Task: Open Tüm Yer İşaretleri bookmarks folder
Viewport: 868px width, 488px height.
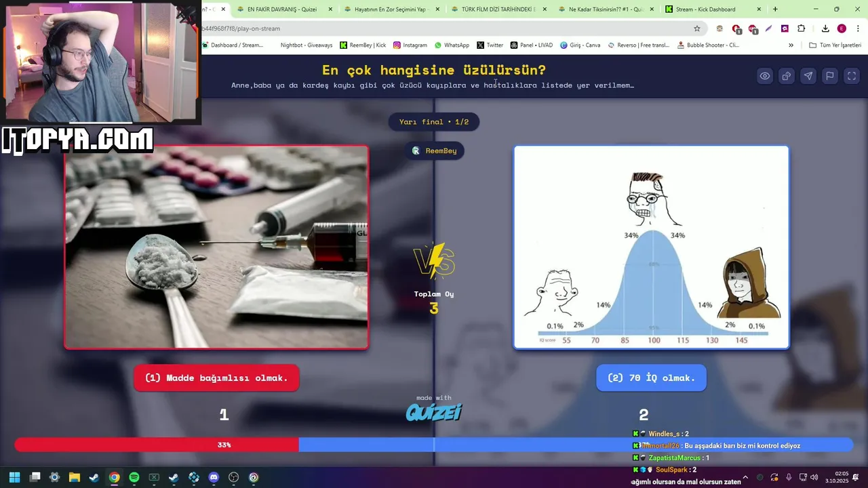Action: click(x=835, y=45)
